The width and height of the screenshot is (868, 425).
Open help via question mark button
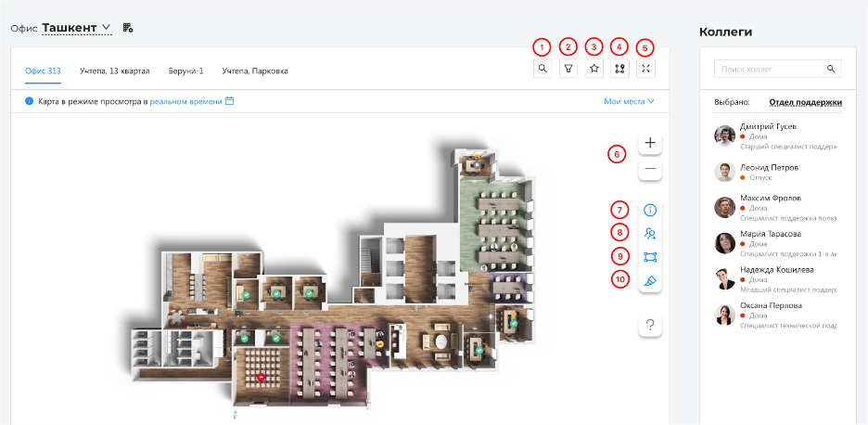pos(650,325)
